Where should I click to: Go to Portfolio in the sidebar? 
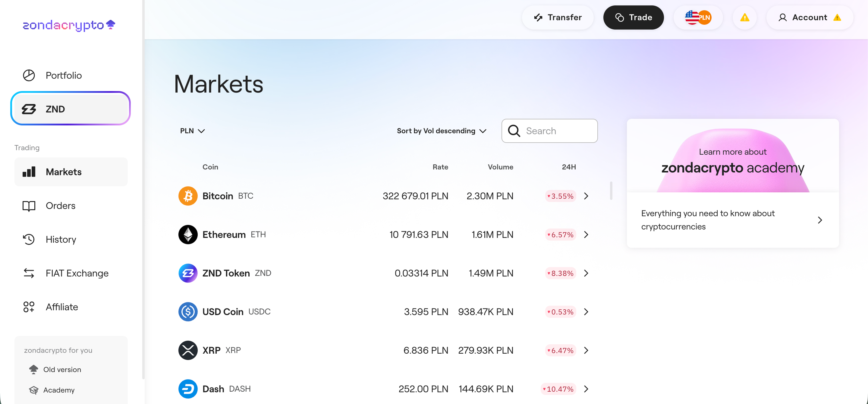[63, 75]
